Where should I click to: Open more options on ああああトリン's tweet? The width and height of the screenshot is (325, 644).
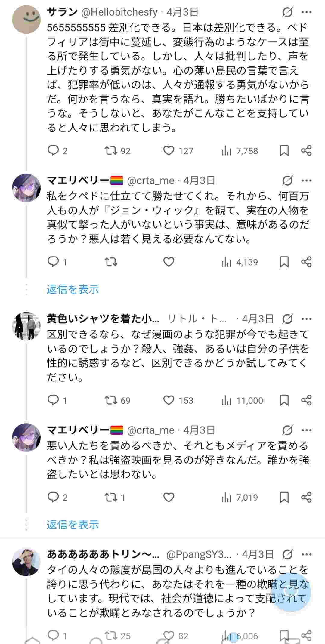tap(306, 554)
